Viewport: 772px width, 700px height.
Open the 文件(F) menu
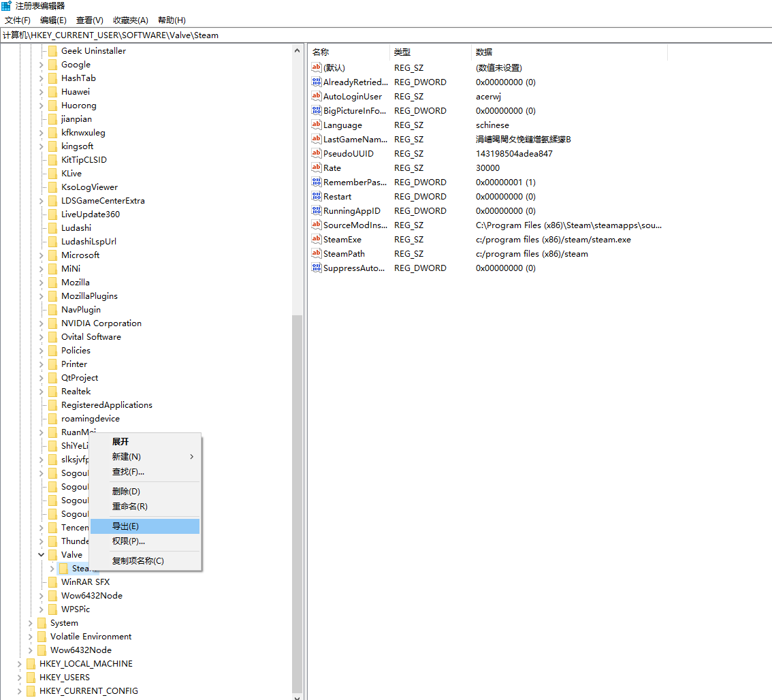[18, 20]
